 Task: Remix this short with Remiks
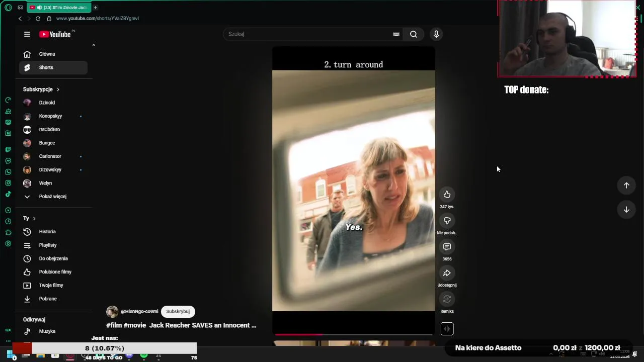[447, 299]
